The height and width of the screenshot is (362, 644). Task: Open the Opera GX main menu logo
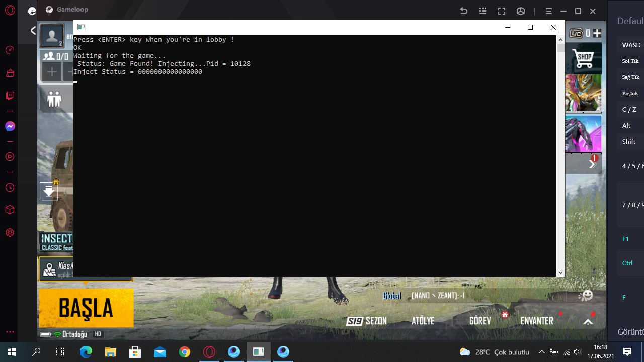pos(10,10)
